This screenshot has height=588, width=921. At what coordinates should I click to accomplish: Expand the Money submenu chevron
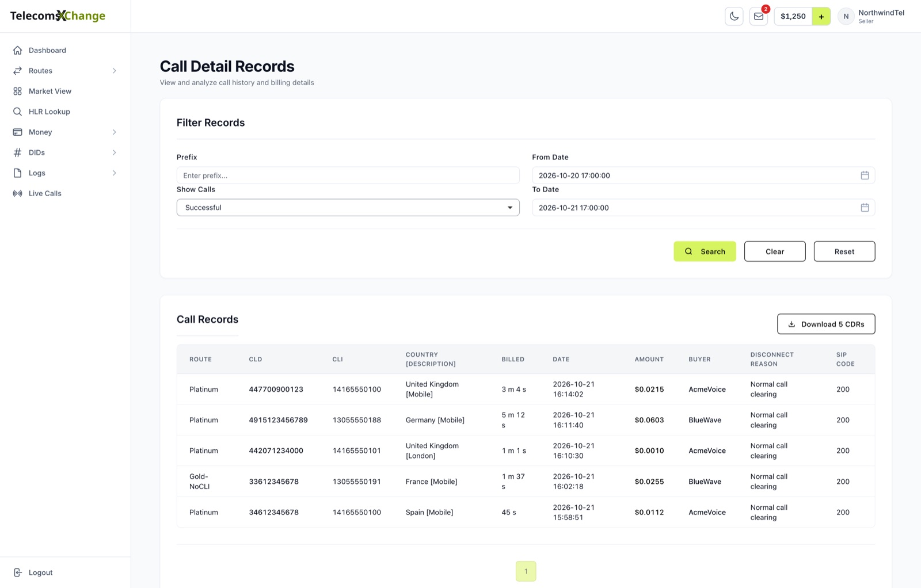[x=114, y=132]
